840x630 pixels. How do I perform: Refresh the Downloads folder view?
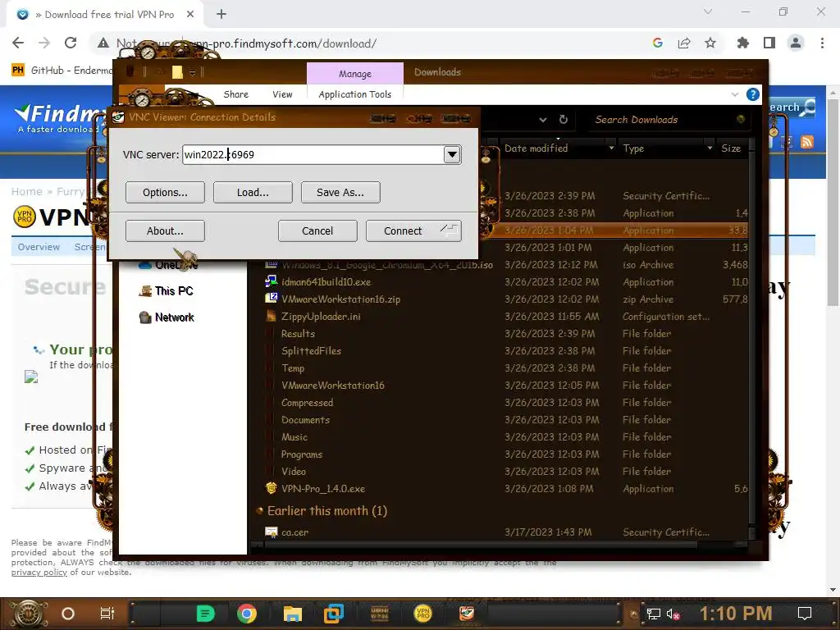pyautogui.click(x=564, y=120)
